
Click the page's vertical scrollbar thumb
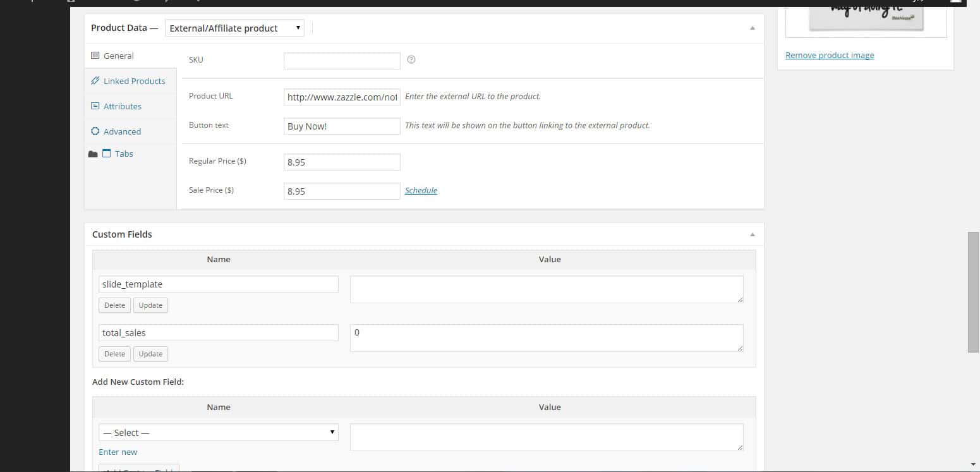coord(973,292)
